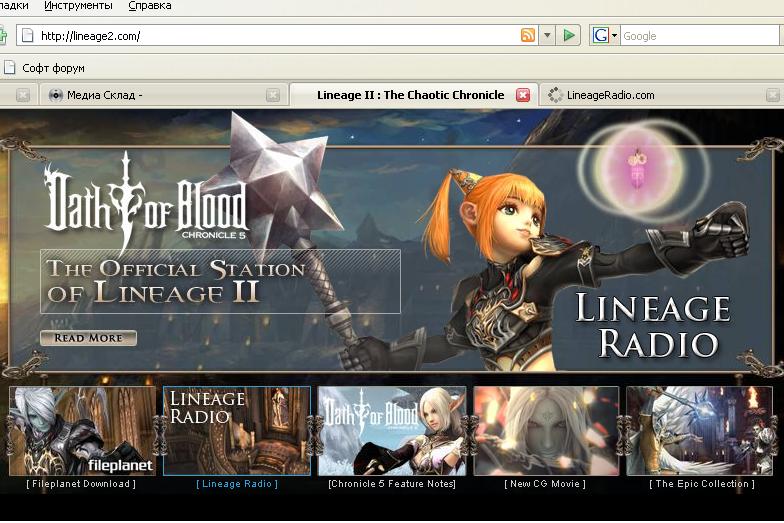Click the page icon beside the URL
This screenshot has width=784, height=523.
28,36
